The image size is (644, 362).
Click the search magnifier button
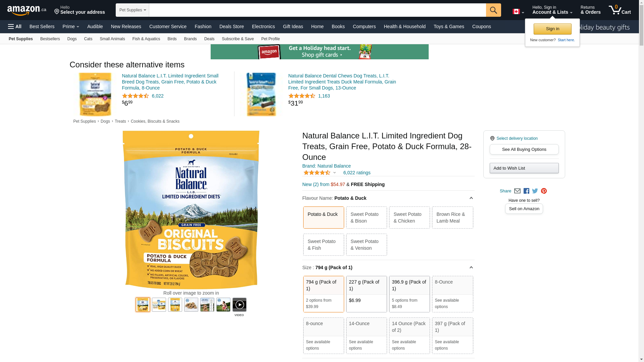(x=493, y=10)
